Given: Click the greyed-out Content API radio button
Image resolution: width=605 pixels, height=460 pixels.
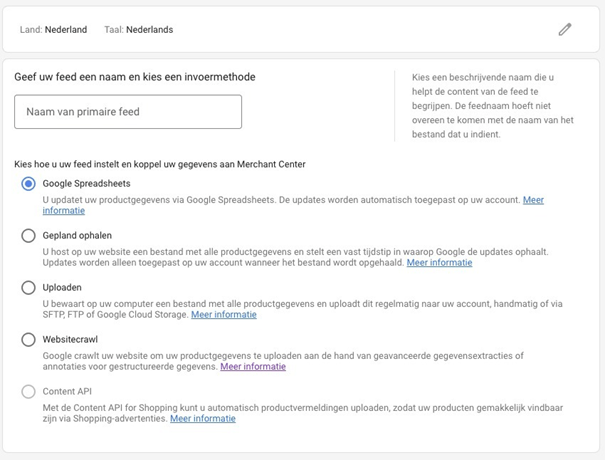Looking at the screenshot, I should point(29,392).
